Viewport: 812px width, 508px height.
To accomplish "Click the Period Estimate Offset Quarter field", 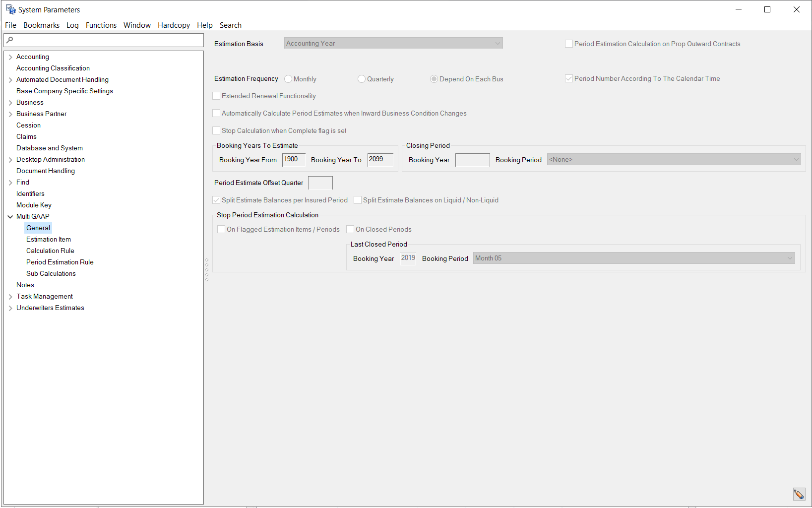I will click(320, 183).
